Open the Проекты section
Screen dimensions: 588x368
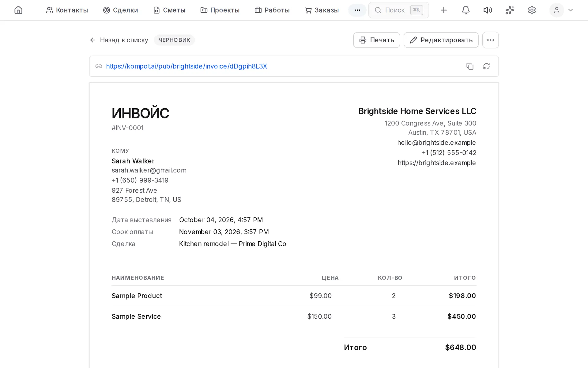tap(220, 10)
